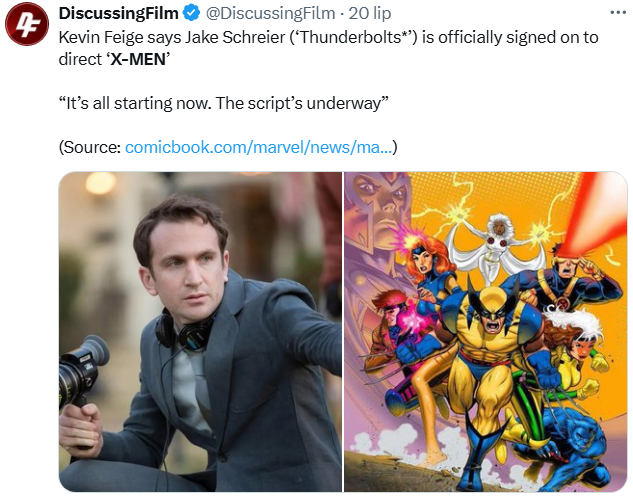Click the bold 'X-MEN' title text
This screenshot has width=633, height=497.
[x=138, y=59]
